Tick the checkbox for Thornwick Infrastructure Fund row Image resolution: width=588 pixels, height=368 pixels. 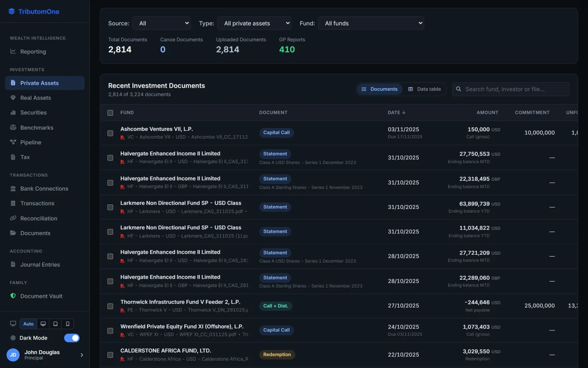tap(110, 306)
